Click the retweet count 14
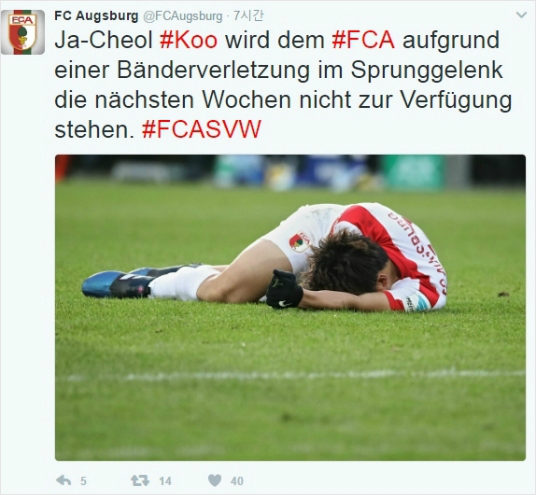536x495 pixels. point(165,481)
